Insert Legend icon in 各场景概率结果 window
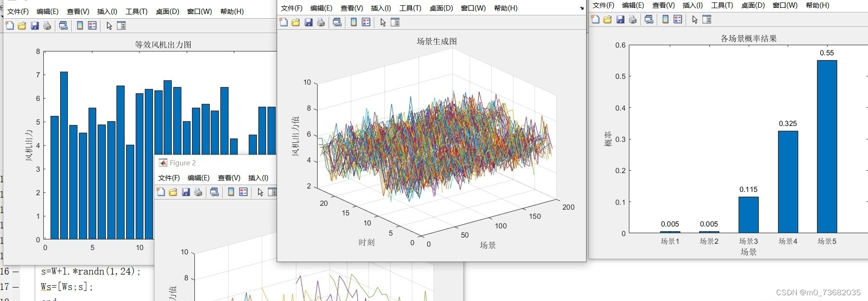 pos(678,19)
